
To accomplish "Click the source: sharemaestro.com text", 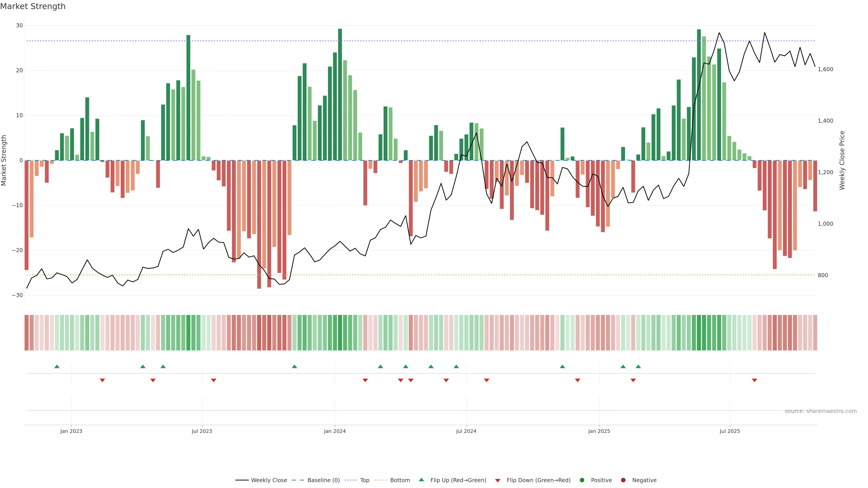I will pos(821,411).
